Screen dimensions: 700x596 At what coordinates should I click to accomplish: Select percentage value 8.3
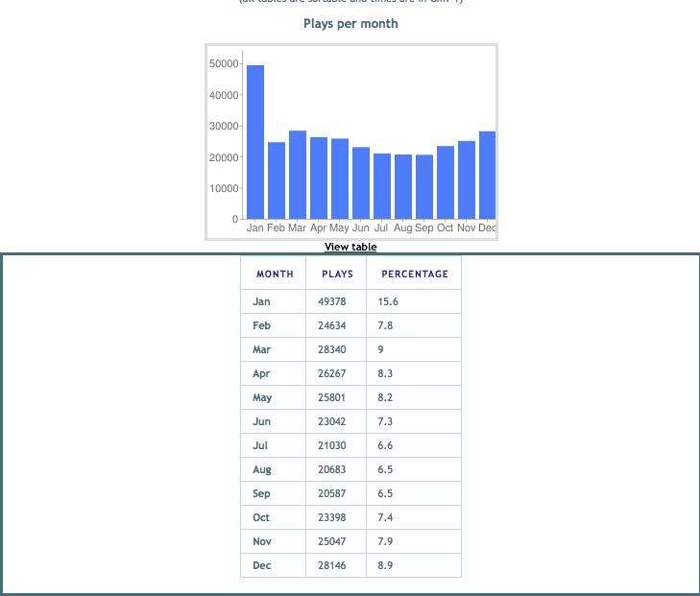385,374
